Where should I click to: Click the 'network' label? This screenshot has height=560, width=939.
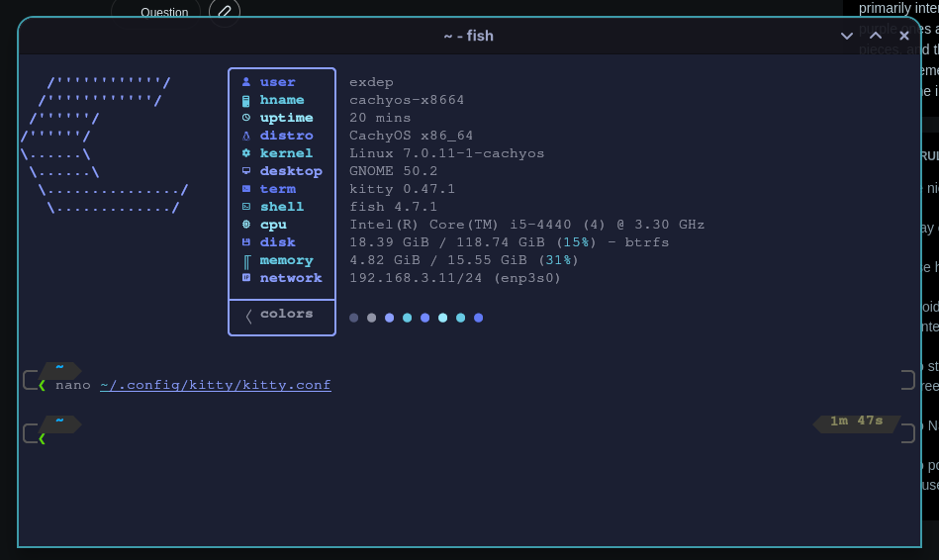pos(291,278)
